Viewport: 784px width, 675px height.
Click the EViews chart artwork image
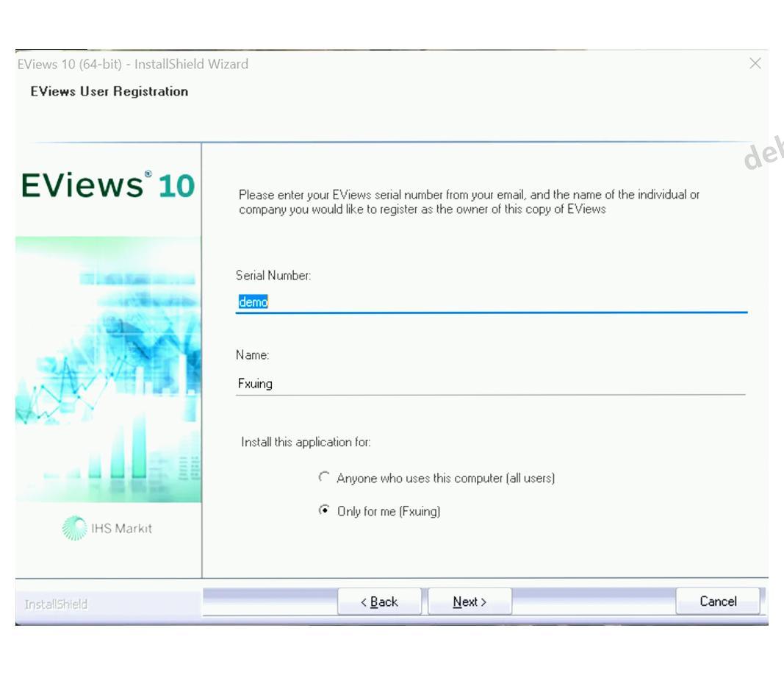[x=109, y=369]
